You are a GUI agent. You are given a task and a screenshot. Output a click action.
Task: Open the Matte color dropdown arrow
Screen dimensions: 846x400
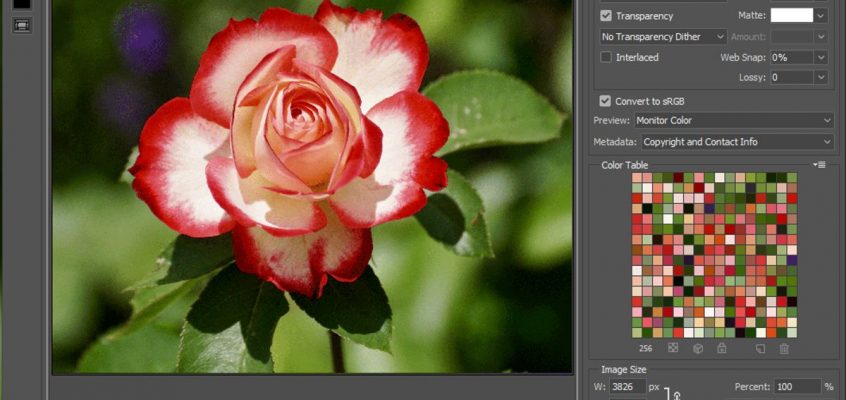821,16
